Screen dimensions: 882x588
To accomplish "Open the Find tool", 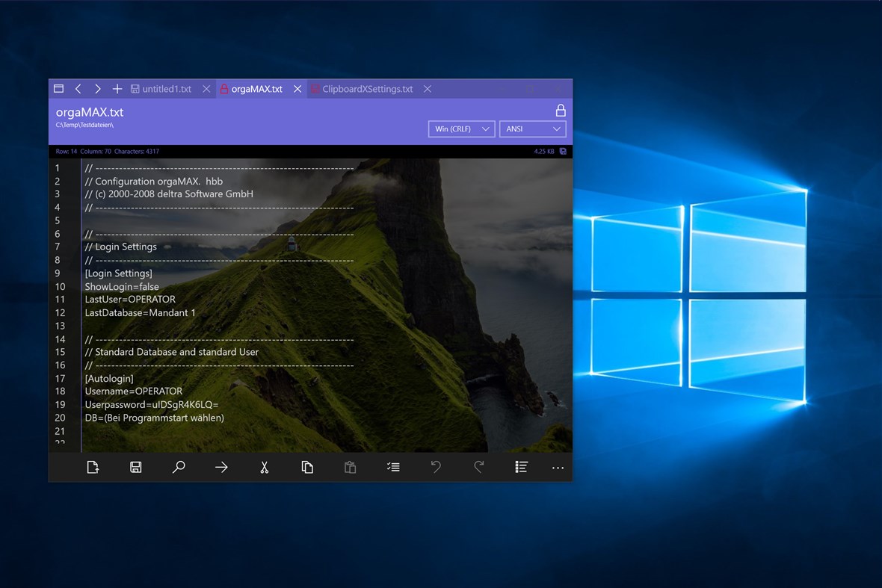I will [x=179, y=467].
